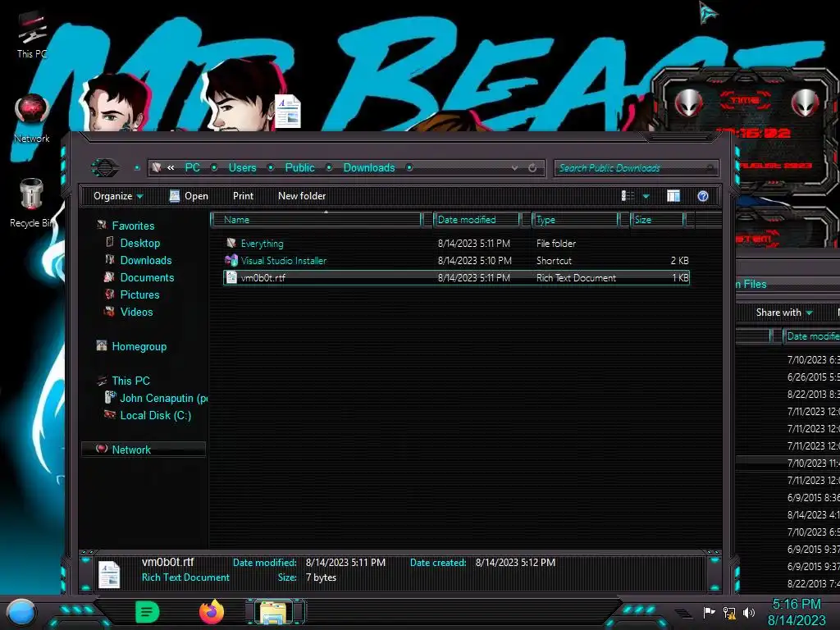Click the back/forward navigation orb in Explorer

coord(104,167)
